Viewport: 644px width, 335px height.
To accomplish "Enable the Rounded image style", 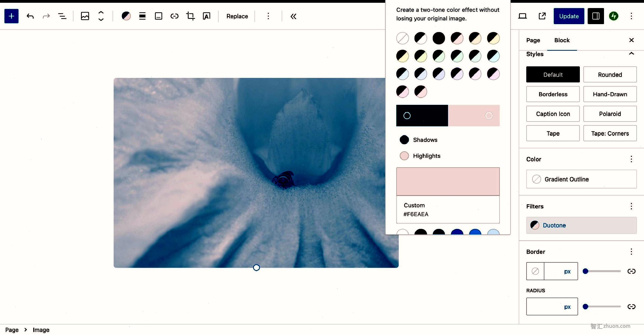I will (610, 74).
